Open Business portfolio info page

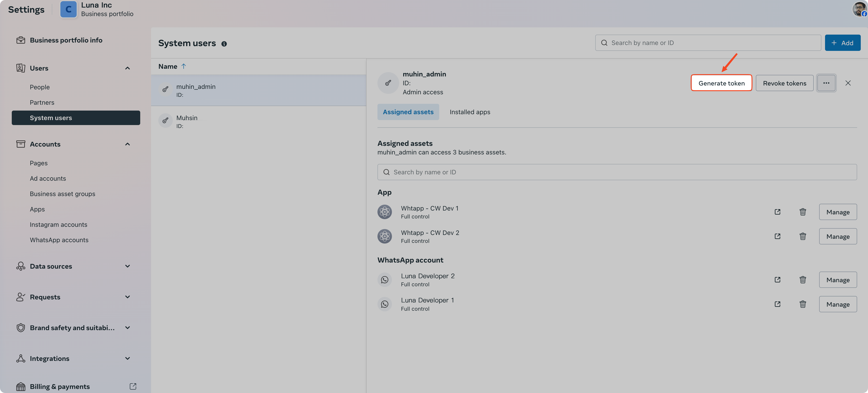[66, 40]
